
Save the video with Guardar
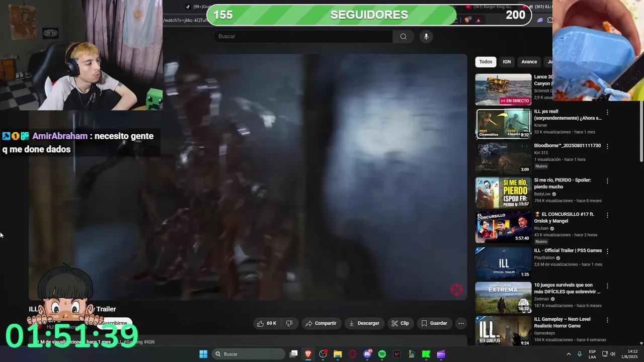(x=434, y=323)
